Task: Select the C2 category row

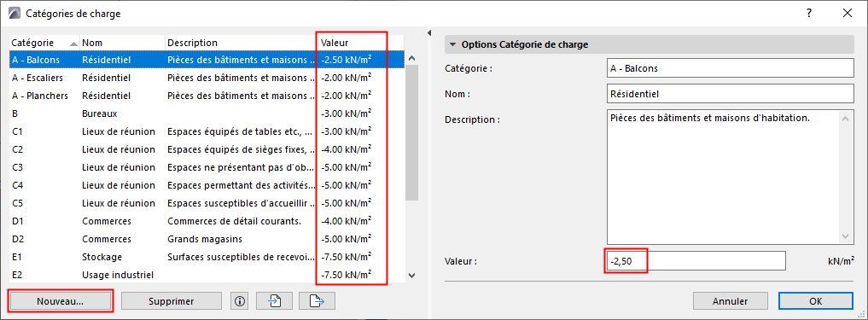Action: coord(207,149)
